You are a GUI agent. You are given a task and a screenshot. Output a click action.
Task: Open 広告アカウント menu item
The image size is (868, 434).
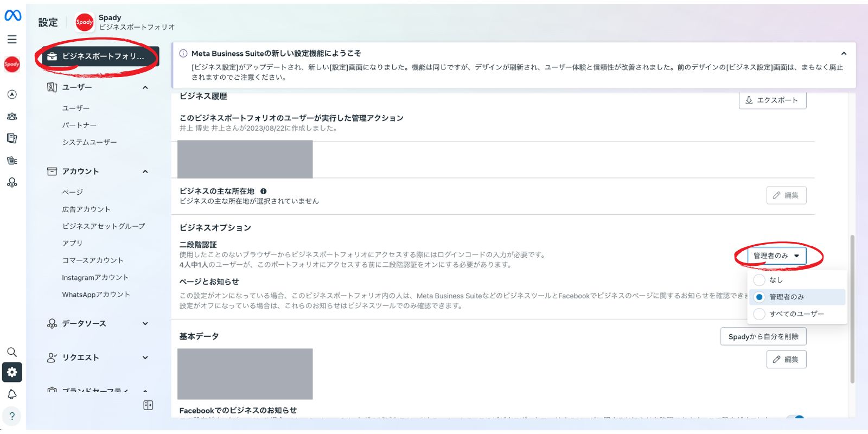(x=86, y=209)
